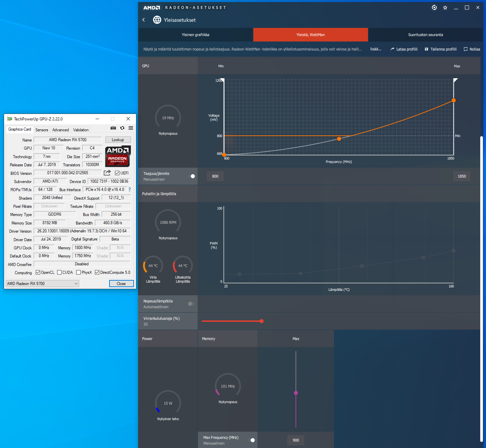Open the Sensors tab in GPU-Z
Image resolution: width=486 pixels, height=448 pixels.
click(42, 130)
